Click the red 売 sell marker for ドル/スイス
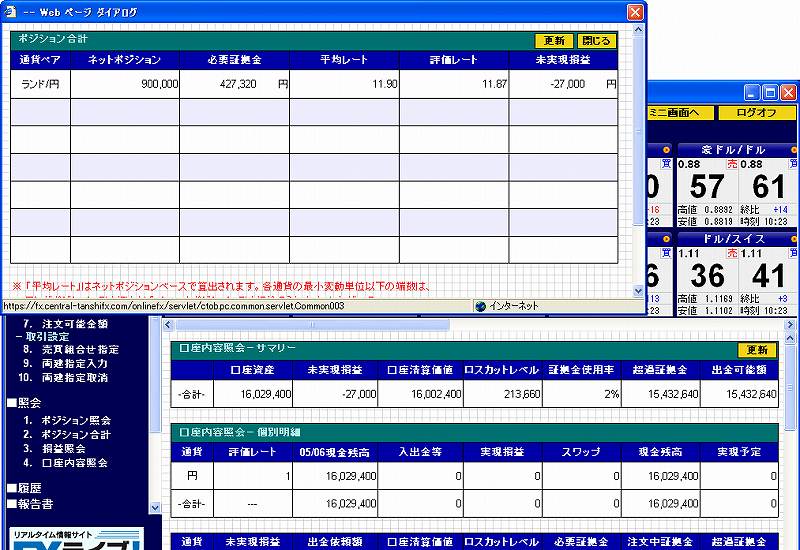This screenshot has height=550, width=800. point(732,254)
